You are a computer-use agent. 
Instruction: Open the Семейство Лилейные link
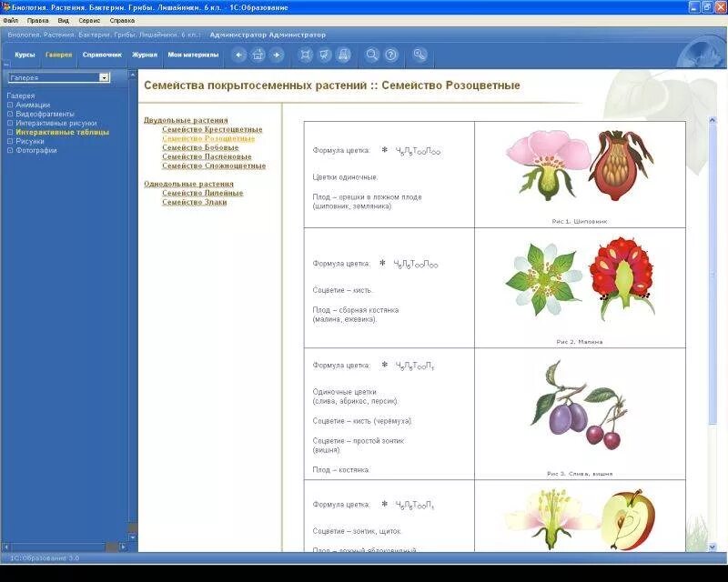pyautogui.click(x=202, y=193)
